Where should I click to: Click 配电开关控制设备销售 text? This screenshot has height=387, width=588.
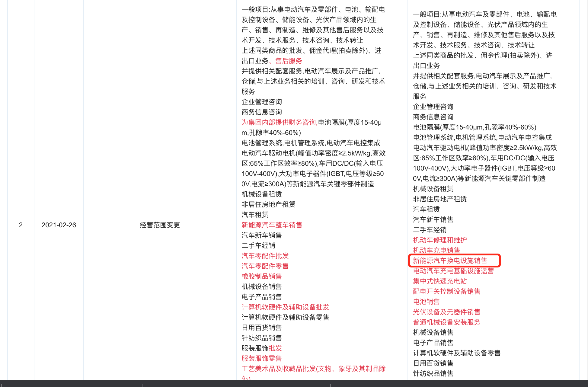click(x=446, y=291)
